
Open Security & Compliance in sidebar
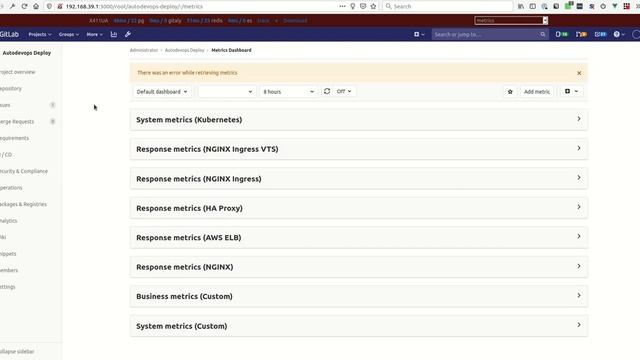tap(24, 171)
